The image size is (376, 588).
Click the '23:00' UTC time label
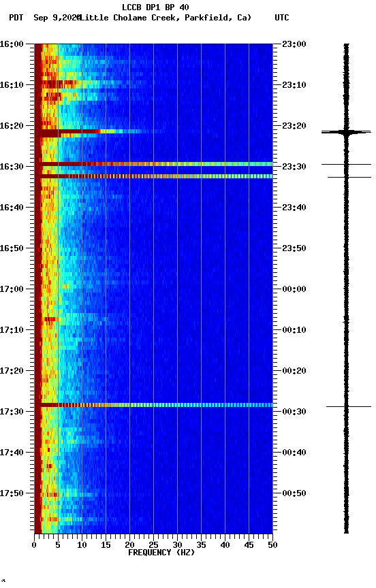294,44
